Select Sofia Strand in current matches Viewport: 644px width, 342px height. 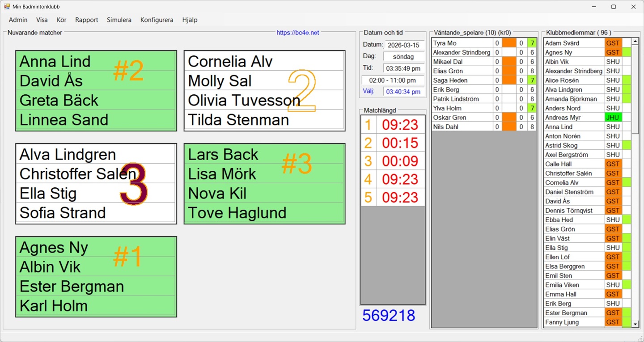tap(96, 213)
